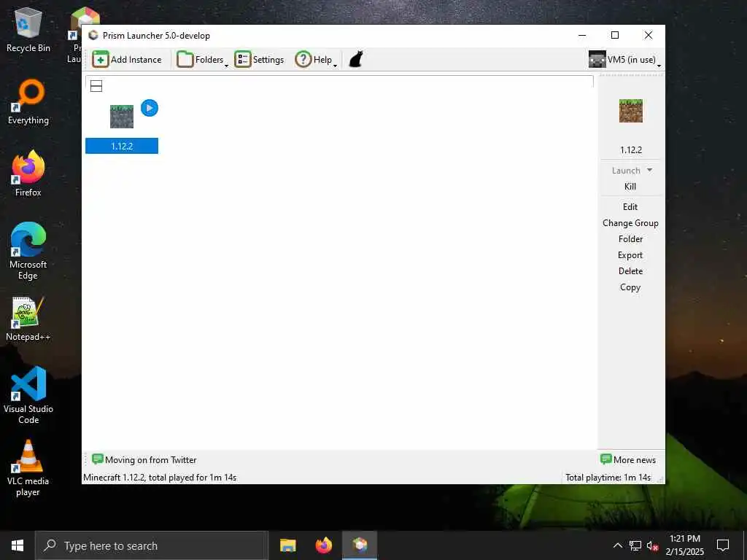Screen dimensions: 747x560
Task: Open the Folders dropdown
Action: [x=203, y=60]
